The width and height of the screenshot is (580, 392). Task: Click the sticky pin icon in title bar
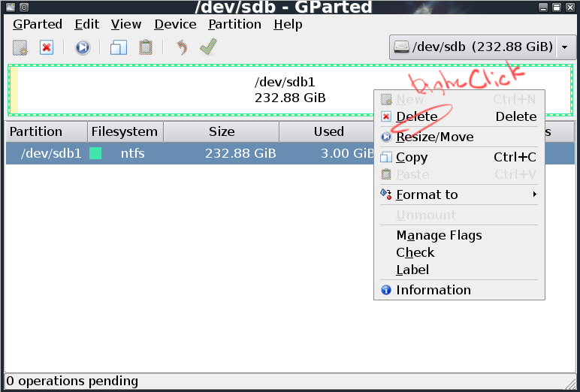coord(24,7)
